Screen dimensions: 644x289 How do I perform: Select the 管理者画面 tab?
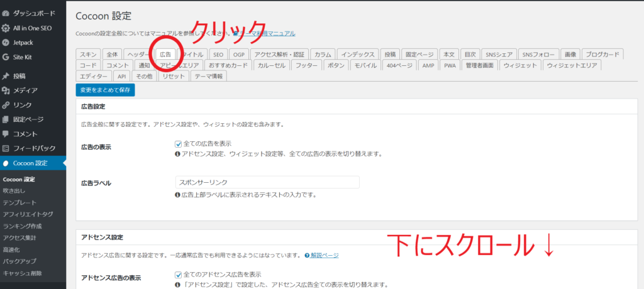coord(480,66)
